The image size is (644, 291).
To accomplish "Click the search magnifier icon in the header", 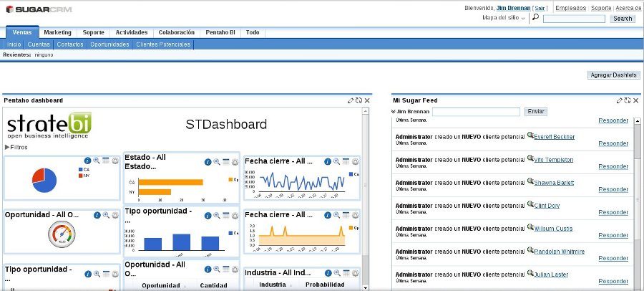I will click(536, 17).
